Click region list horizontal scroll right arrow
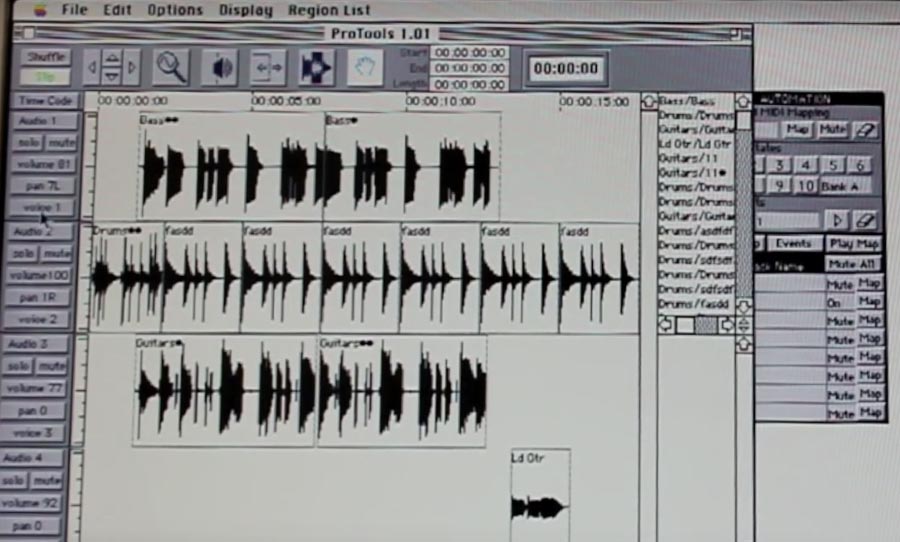Viewport: 900px width, 542px height. pyautogui.click(x=727, y=325)
